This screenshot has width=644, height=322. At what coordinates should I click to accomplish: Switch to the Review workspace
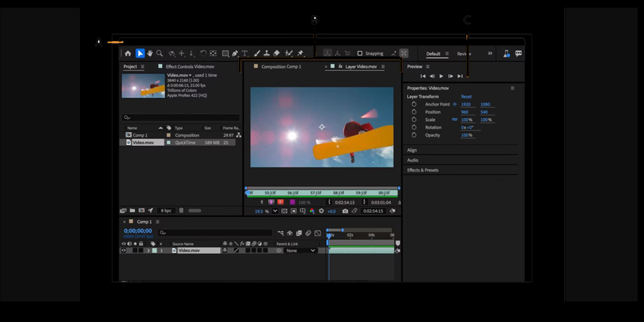tap(464, 54)
